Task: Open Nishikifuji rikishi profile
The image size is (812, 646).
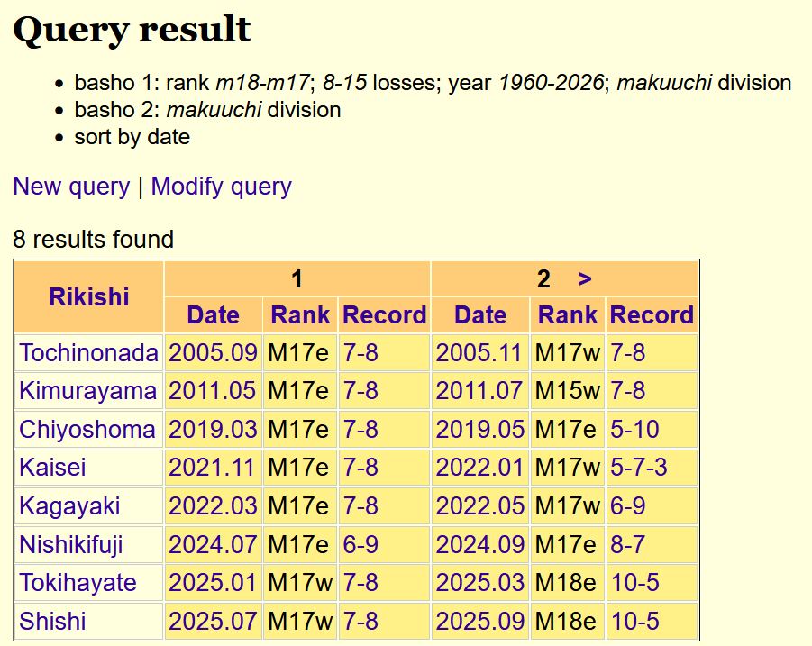Action: point(71,545)
